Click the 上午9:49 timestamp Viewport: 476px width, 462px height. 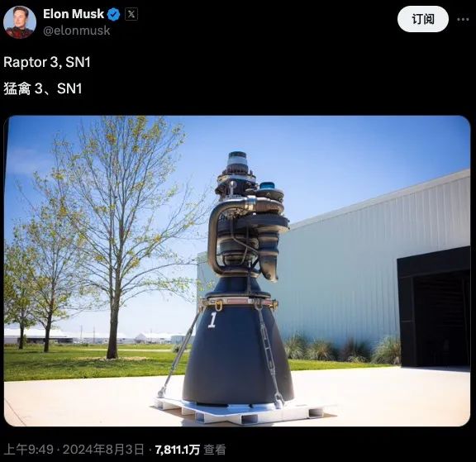pos(29,450)
